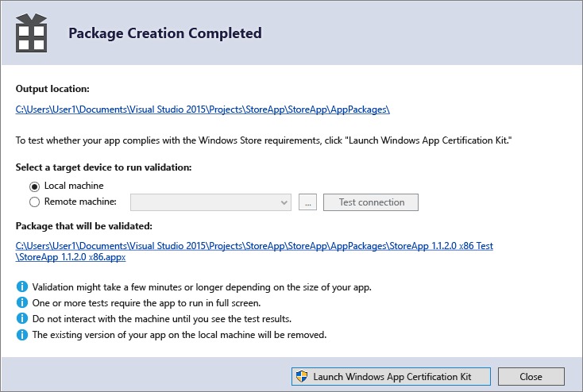Select the Remote machine radio button

34,202
